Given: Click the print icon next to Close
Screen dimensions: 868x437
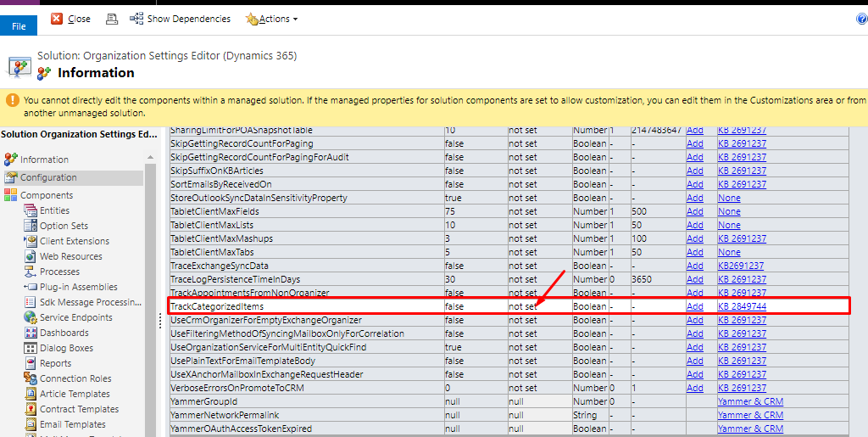Looking at the screenshot, I should pos(112,19).
